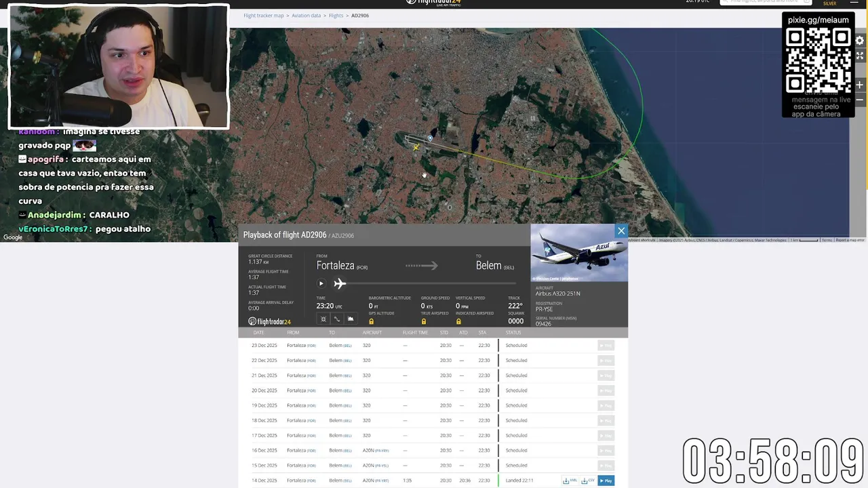Click the aircraft type Airbus A320-251N

tap(557, 293)
